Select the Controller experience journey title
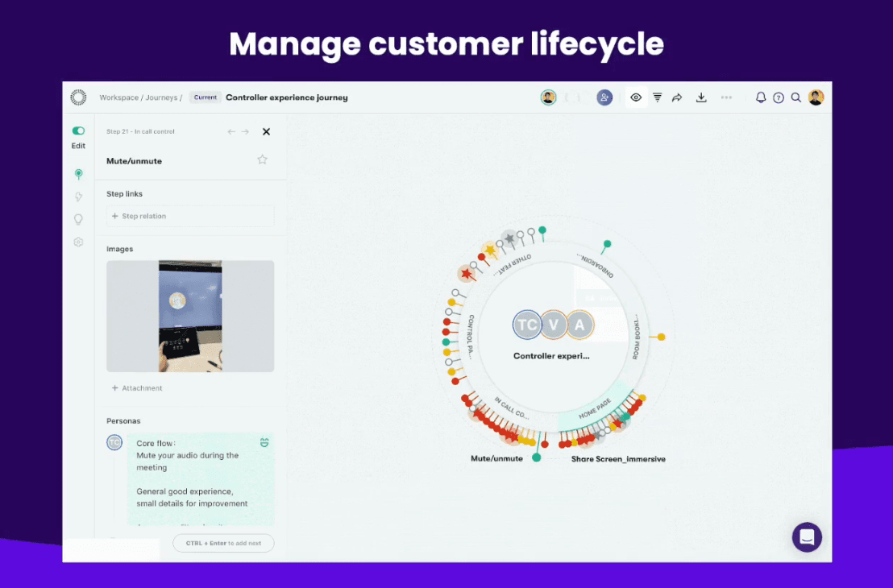Screen dimensions: 893x588 (x=286, y=97)
